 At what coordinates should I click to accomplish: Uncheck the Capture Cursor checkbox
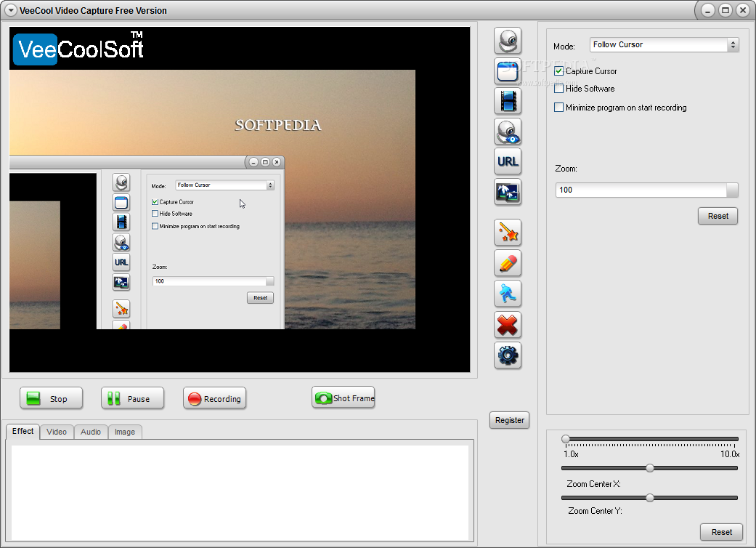point(558,71)
